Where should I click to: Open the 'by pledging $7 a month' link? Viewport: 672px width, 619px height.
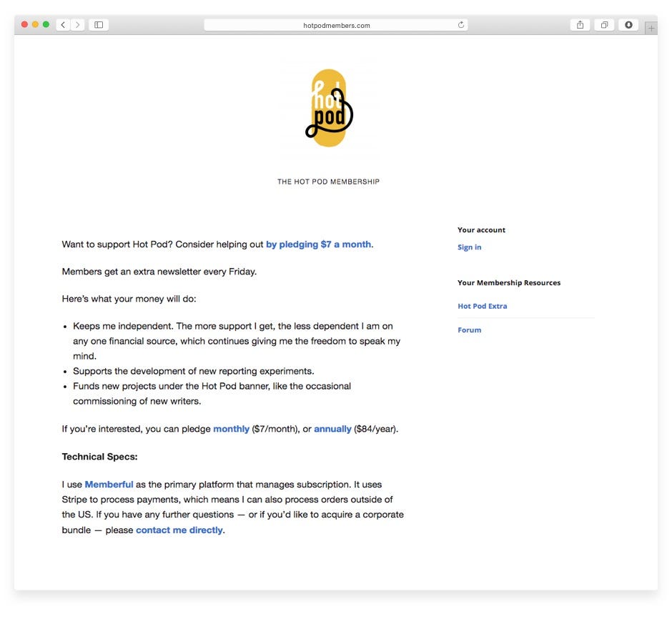pos(318,244)
